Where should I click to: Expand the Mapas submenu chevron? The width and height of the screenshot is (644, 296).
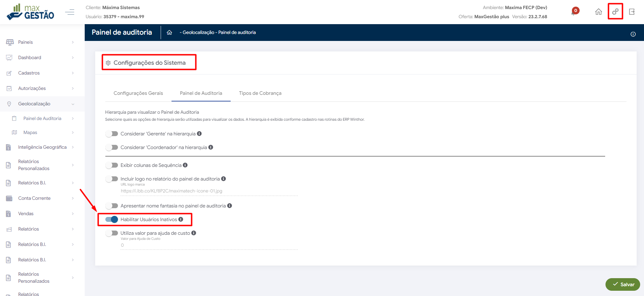73,133
